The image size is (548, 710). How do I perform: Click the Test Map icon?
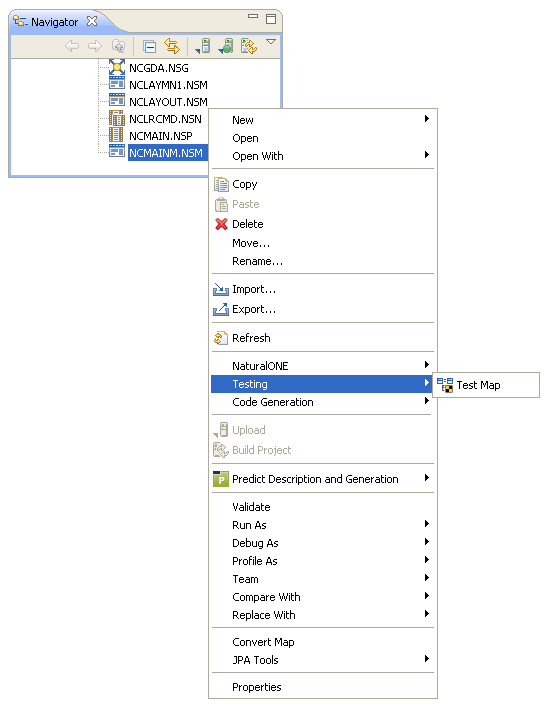coord(445,385)
